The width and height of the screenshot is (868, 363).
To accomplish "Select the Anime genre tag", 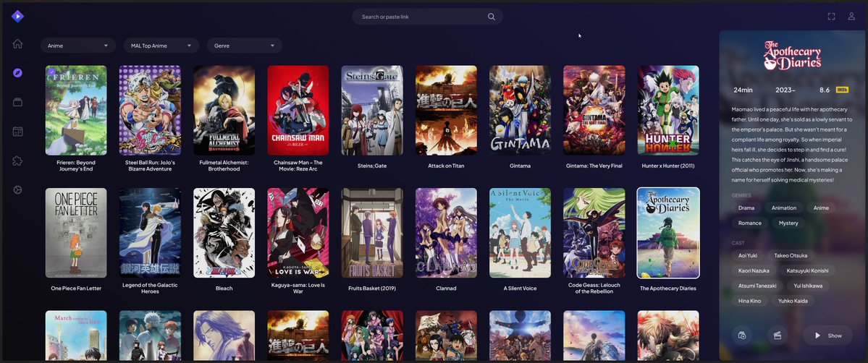I will 821,208.
